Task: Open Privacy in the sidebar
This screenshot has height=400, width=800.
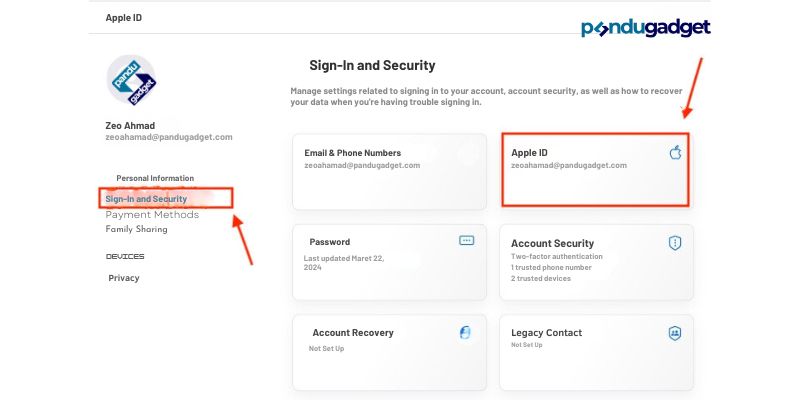Action: coord(124,278)
